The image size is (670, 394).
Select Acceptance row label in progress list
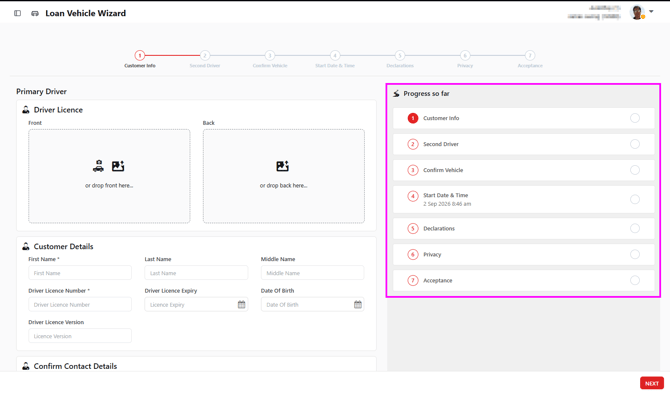pyautogui.click(x=438, y=281)
